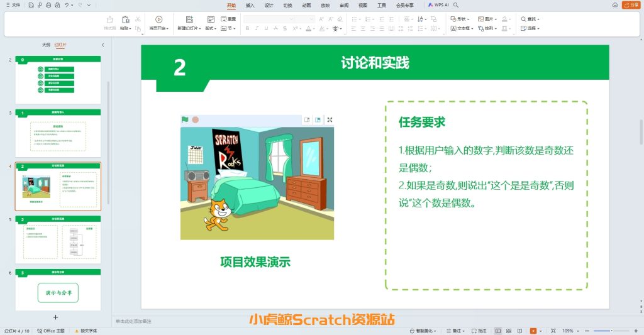Click the font color A swatch

tap(308, 28)
